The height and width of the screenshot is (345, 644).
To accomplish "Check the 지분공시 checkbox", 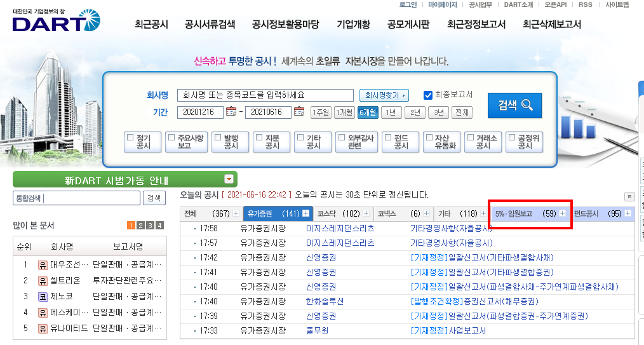I will click(259, 137).
